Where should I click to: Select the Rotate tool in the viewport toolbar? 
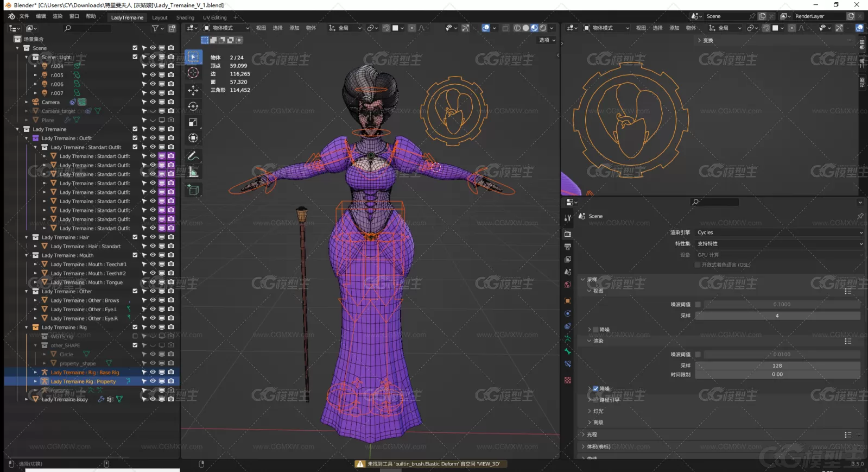(193, 106)
